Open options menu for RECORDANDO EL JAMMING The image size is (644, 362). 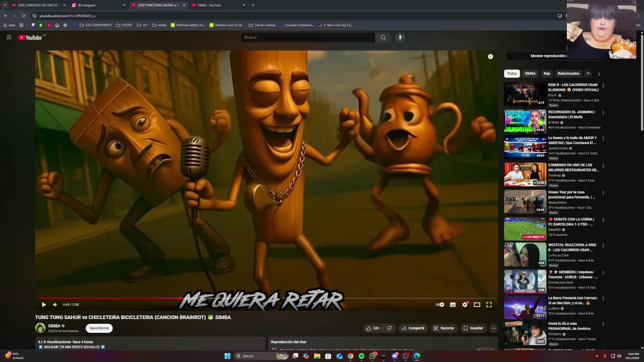point(603,113)
